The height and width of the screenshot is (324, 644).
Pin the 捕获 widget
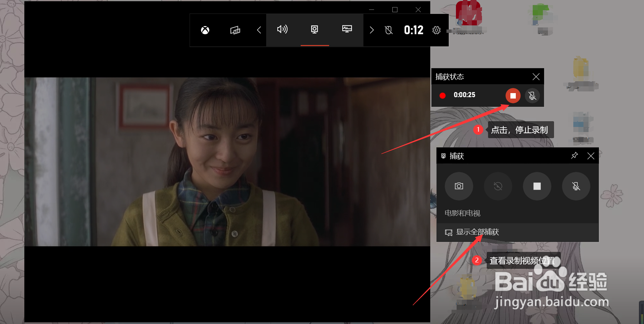pyautogui.click(x=574, y=156)
